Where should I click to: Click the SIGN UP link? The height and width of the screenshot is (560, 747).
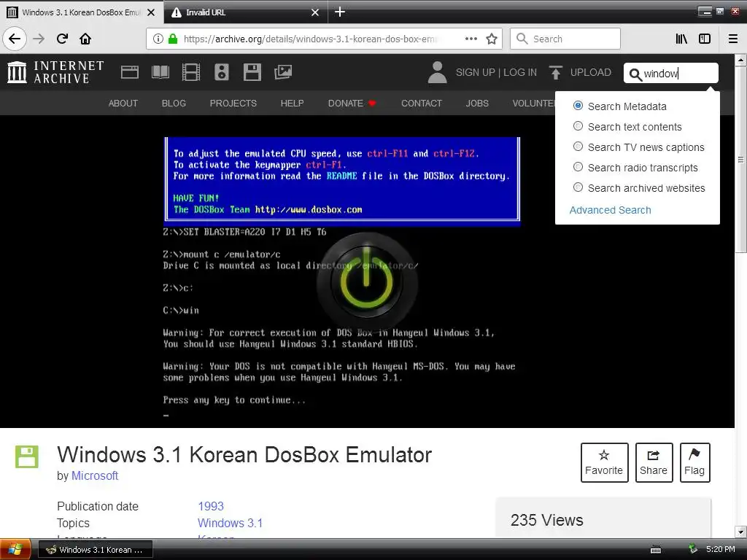point(476,72)
